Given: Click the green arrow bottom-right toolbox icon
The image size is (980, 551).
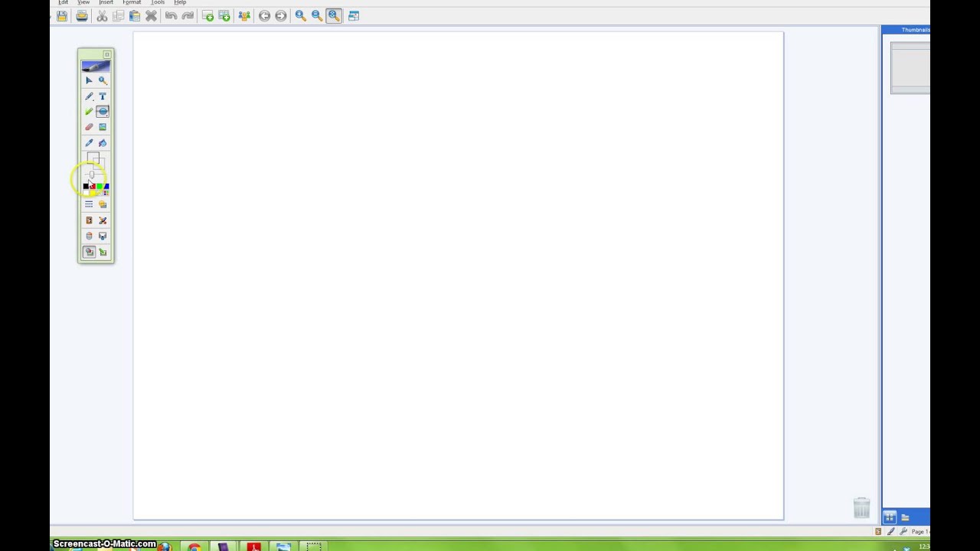Looking at the screenshot, I should pos(103,252).
